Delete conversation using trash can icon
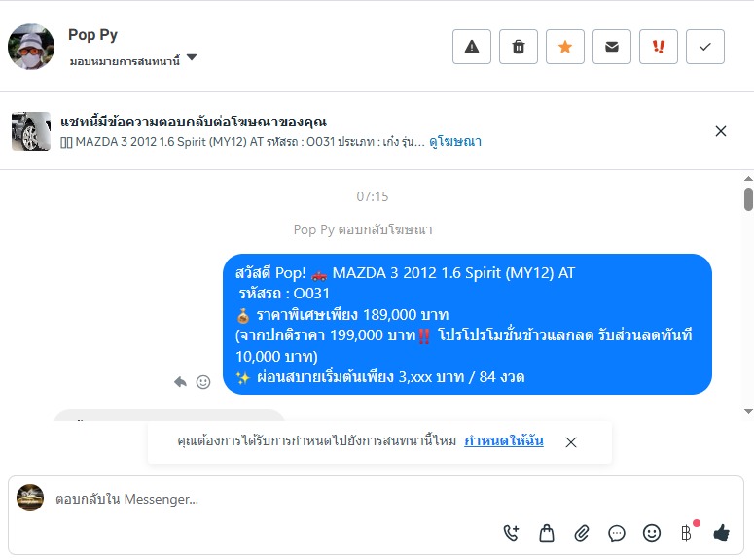 click(518, 47)
